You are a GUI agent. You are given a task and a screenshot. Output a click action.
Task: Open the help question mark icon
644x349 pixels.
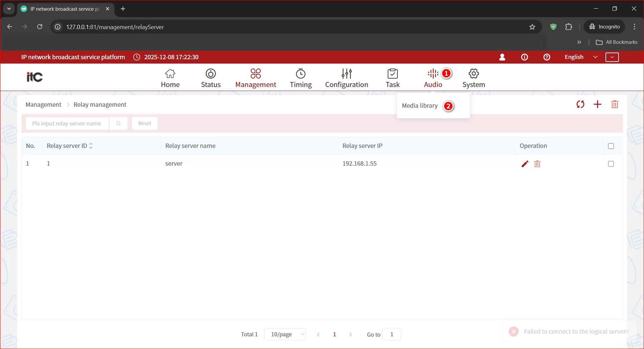[x=546, y=57]
